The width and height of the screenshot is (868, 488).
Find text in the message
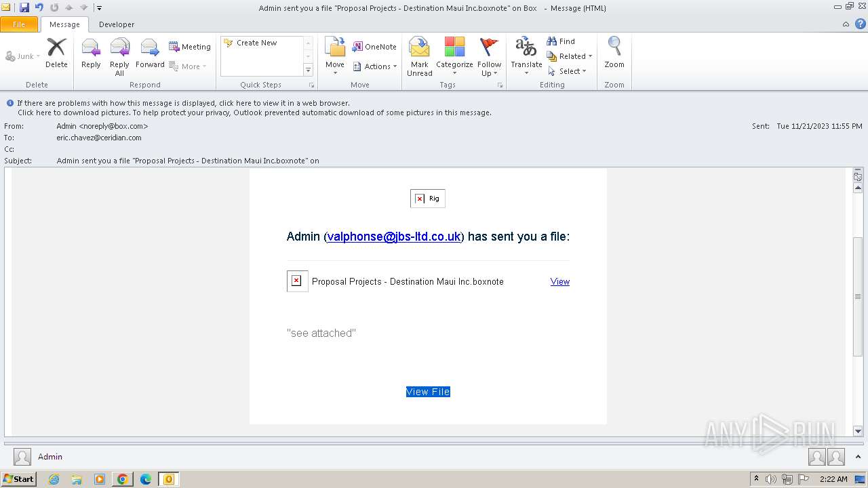pos(561,41)
